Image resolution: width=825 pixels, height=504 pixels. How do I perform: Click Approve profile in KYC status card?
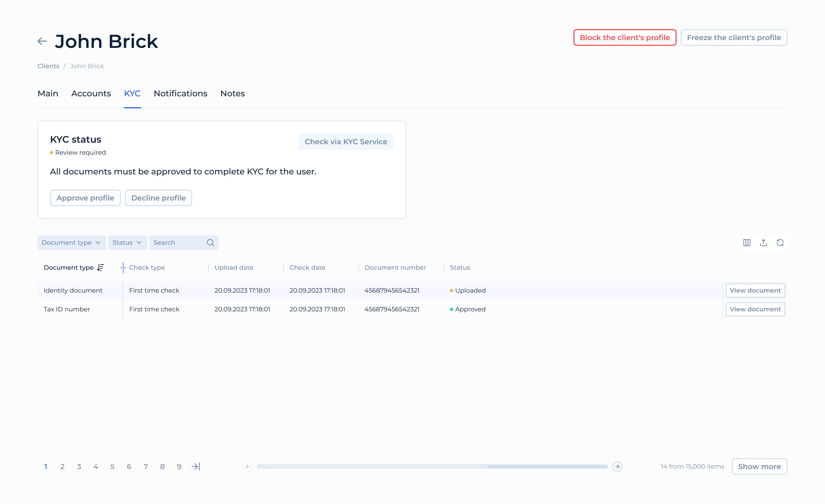(85, 198)
